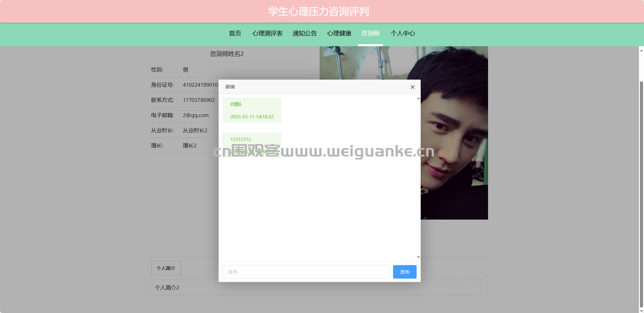This screenshot has height=313, width=644.
Task: Click the 问题6 chat message bubble
Action: point(252,110)
